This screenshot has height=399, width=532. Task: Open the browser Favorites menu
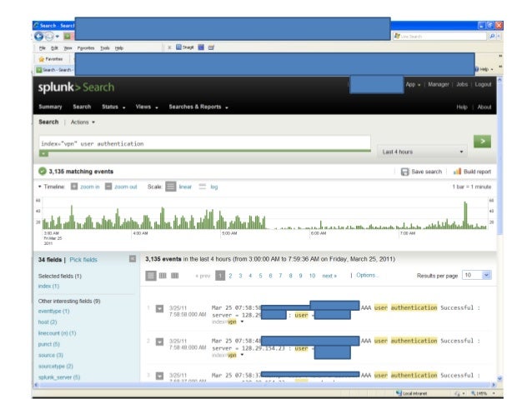86,48
